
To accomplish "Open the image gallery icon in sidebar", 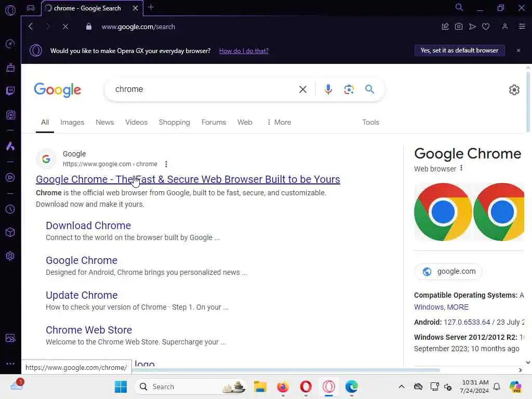I will (x=10, y=338).
